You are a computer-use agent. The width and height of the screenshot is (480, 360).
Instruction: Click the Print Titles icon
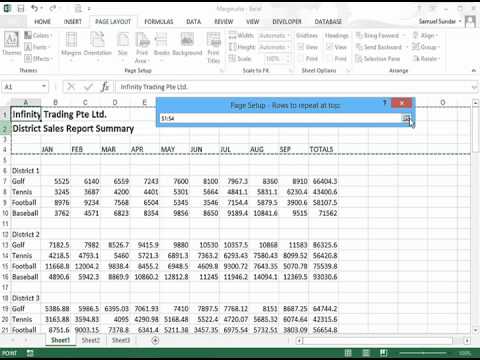point(213,47)
